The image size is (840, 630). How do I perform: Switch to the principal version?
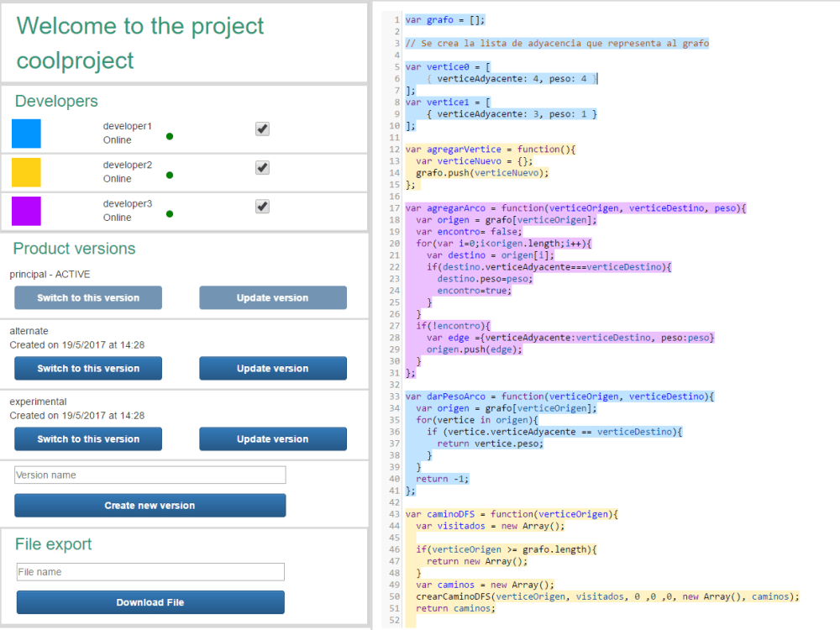click(x=88, y=297)
